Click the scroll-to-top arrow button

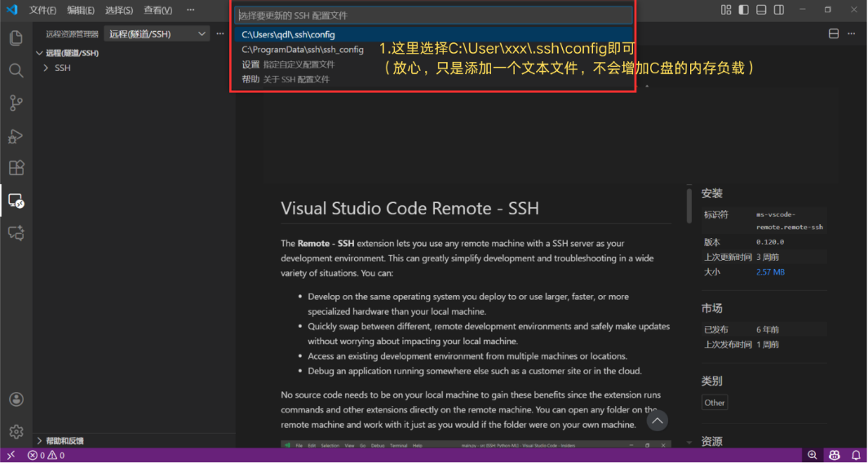[657, 421]
